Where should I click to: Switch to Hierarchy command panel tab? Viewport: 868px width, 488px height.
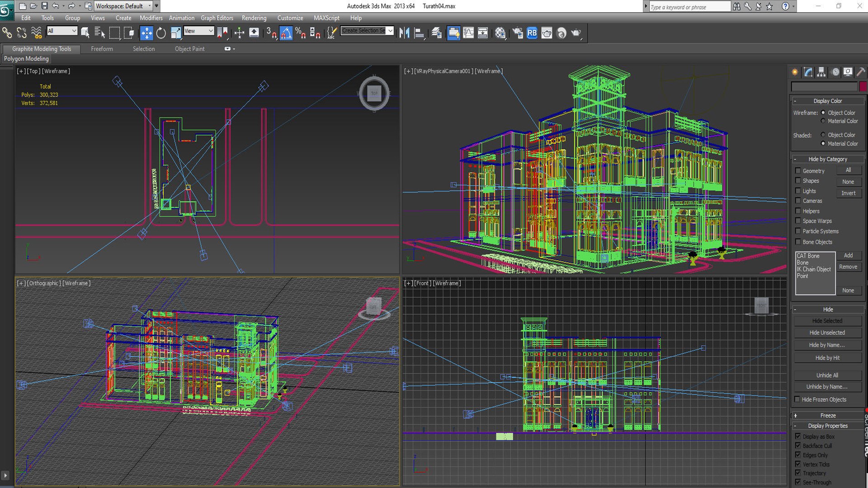821,72
